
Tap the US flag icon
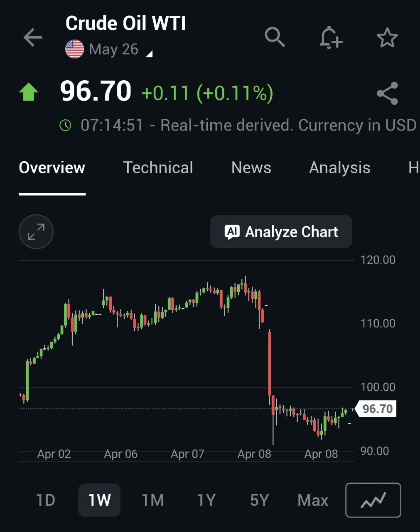point(75,49)
